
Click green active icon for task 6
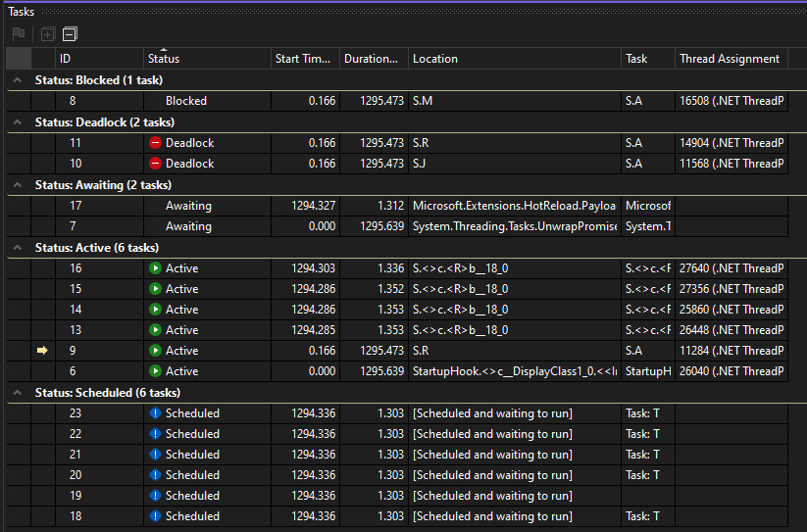[156, 371]
